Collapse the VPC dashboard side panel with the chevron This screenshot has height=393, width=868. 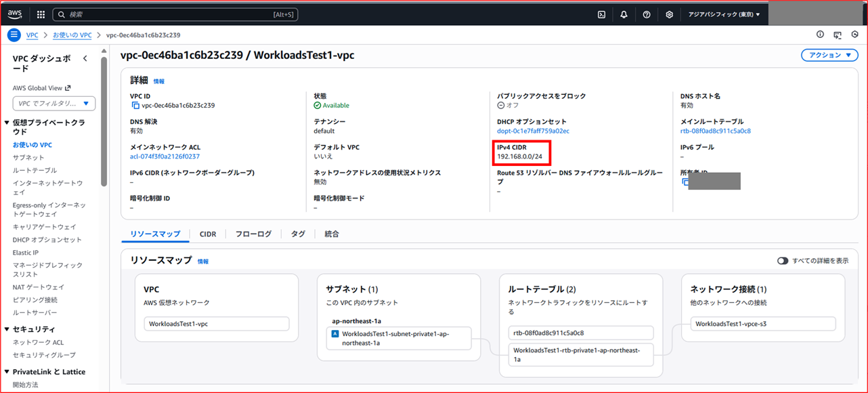(x=85, y=58)
